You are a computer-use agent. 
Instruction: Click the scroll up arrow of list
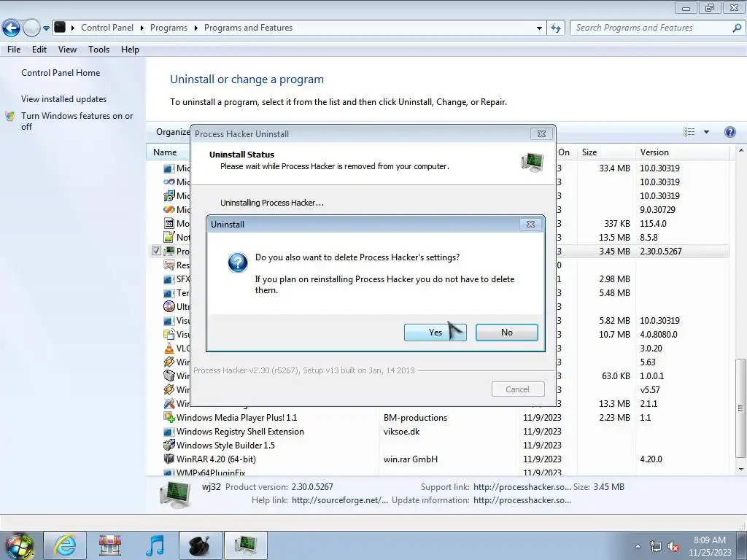tap(740, 150)
